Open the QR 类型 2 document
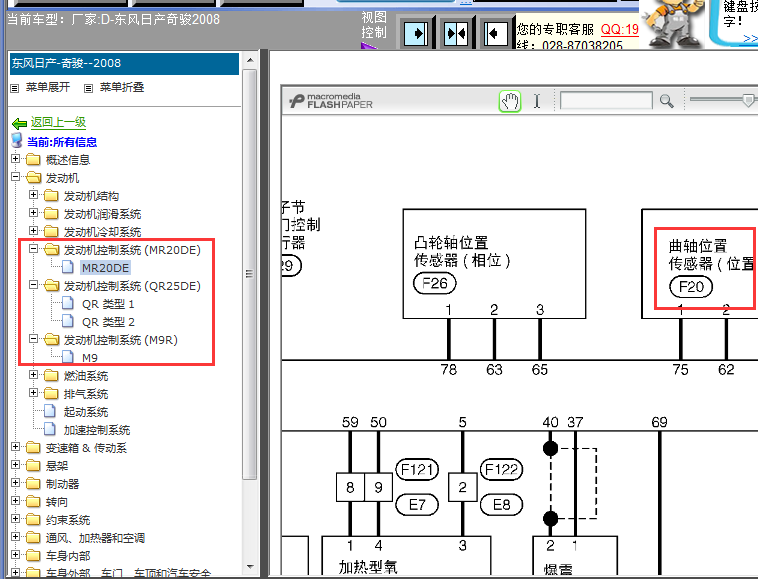758x579 pixels. point(108,322)
